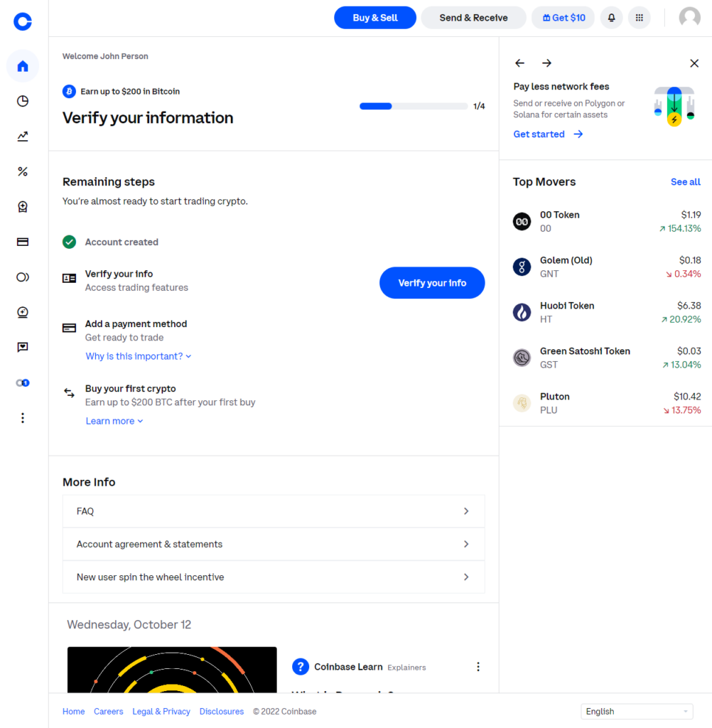Click the Account created step
This screenshot has height=728, width=712.
[122, 242]
